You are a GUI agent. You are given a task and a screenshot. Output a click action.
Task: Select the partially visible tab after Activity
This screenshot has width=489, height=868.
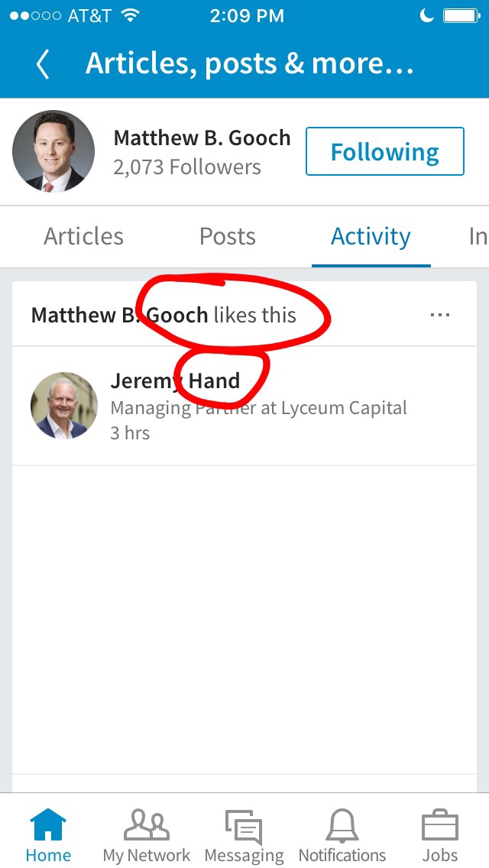478,236
